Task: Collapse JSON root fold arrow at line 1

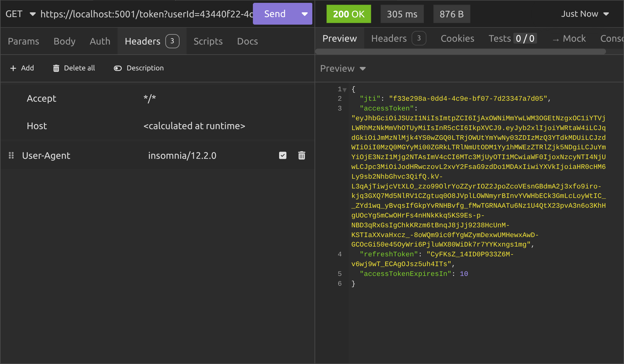Action: click(x=345, y=90)
